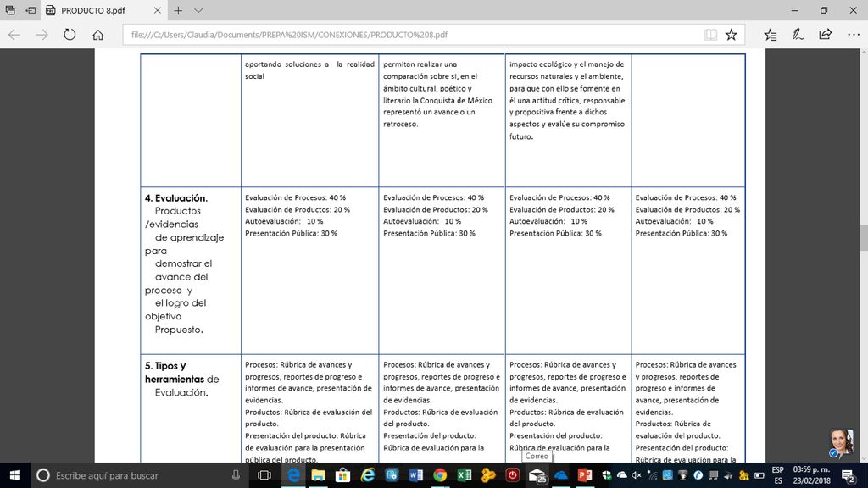Open Wi-Fi network tray icon
This screenshot has height=488, width=868.
(652, 475)
